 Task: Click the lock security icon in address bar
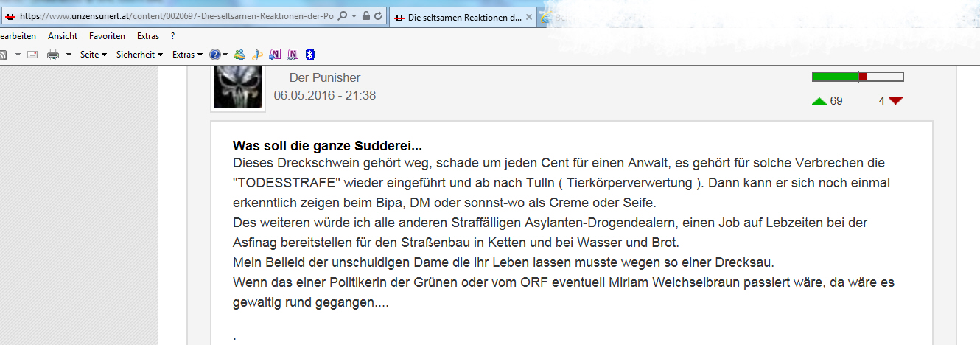(x=366, y=16)
